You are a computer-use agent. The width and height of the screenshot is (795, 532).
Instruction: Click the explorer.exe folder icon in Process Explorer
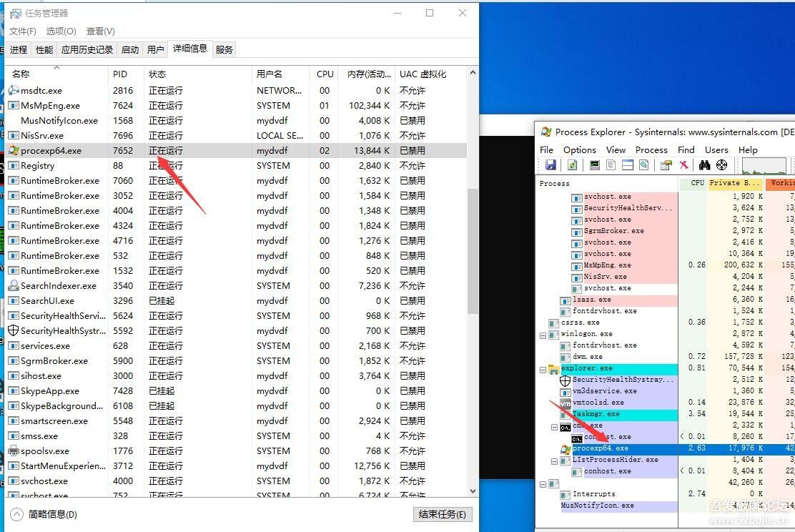[x=553, y=369]
